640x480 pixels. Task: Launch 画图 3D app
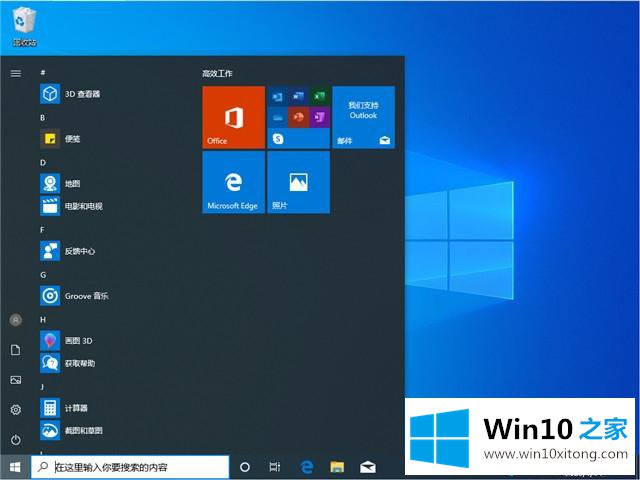pyautogui.click(x=66, y=341)
